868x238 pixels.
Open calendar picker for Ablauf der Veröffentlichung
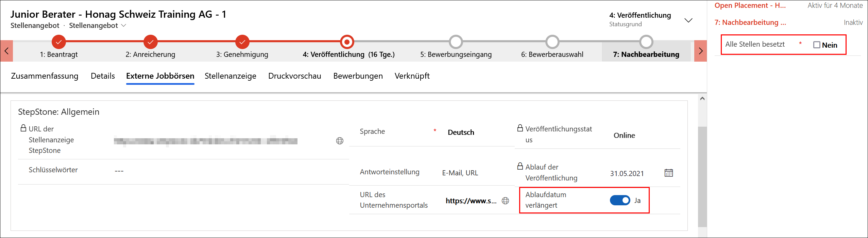(x=668, y=173)
